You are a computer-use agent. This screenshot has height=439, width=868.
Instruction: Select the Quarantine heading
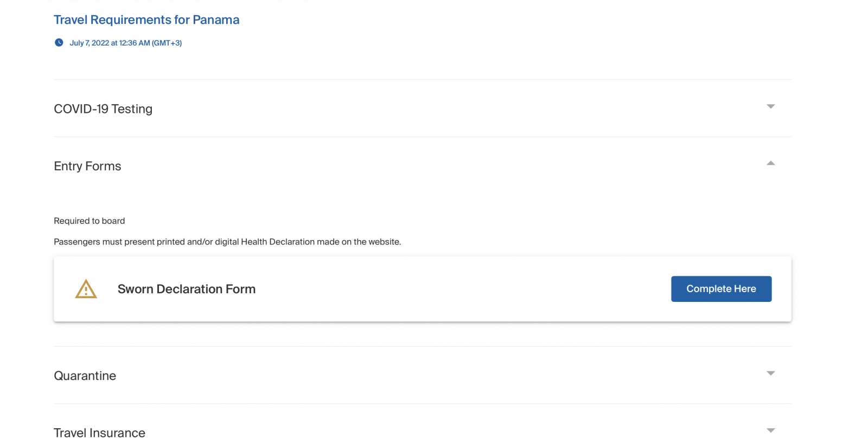pyautogui.click(x=85, y=376)
